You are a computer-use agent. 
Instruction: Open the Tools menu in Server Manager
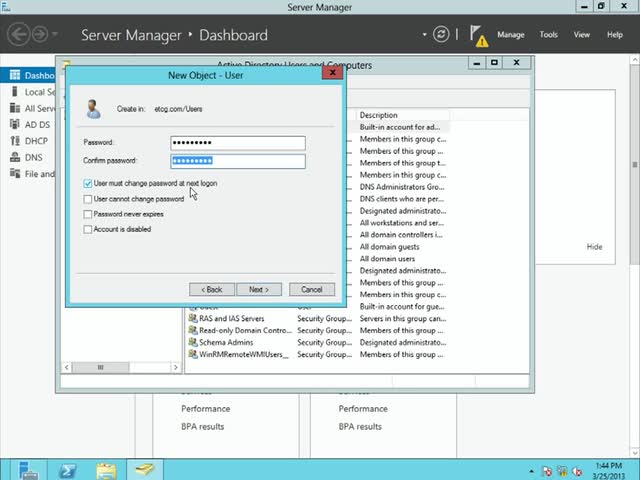[548, 35]
